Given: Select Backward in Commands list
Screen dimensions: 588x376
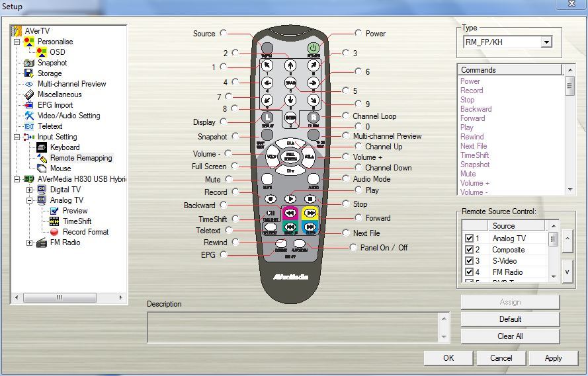Looking at the screenshot, I should (x=476, y=109).
